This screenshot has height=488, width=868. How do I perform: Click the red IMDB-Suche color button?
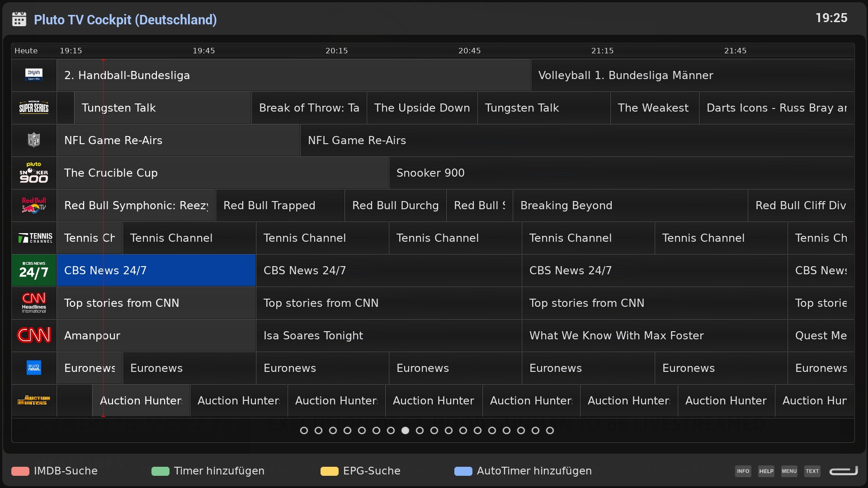coord(20,471)
